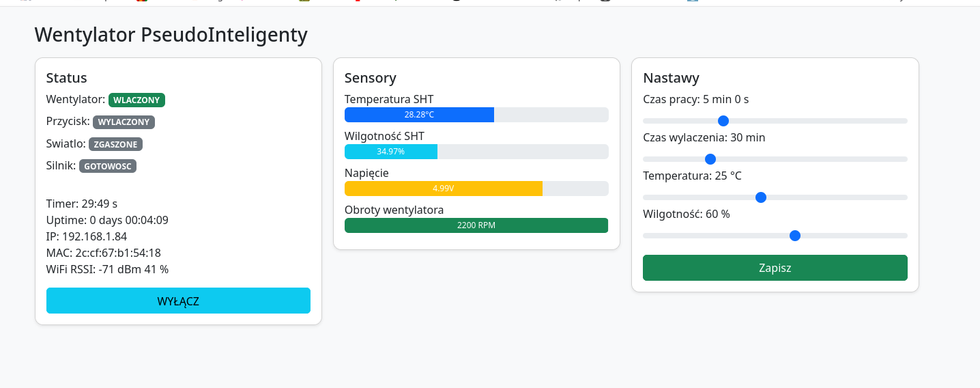Screen dimensions: 980x388
Task: Click the Temperatura setting slider handle
Action: pyautogui.click(x=761, y=197)
